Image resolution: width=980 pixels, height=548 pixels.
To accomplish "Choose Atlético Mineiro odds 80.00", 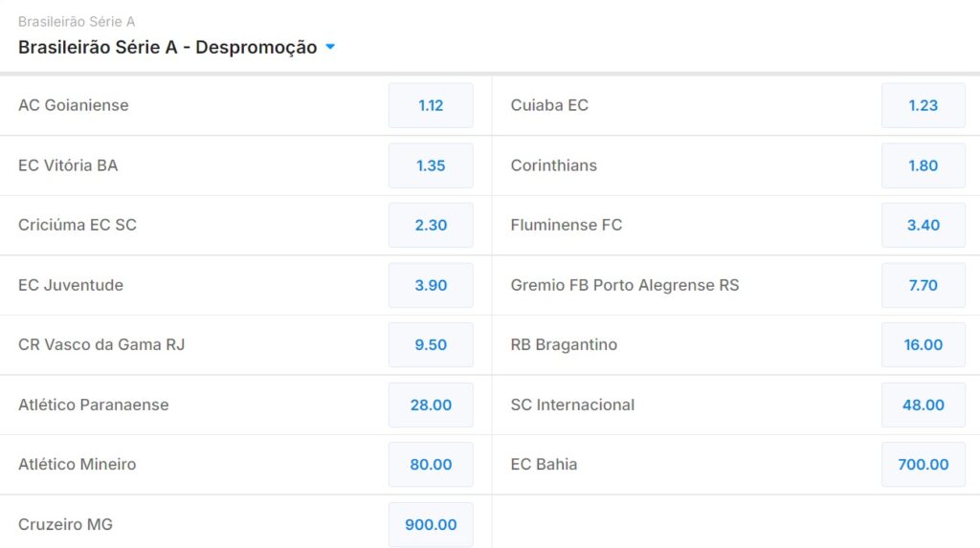I will point(431,464).
